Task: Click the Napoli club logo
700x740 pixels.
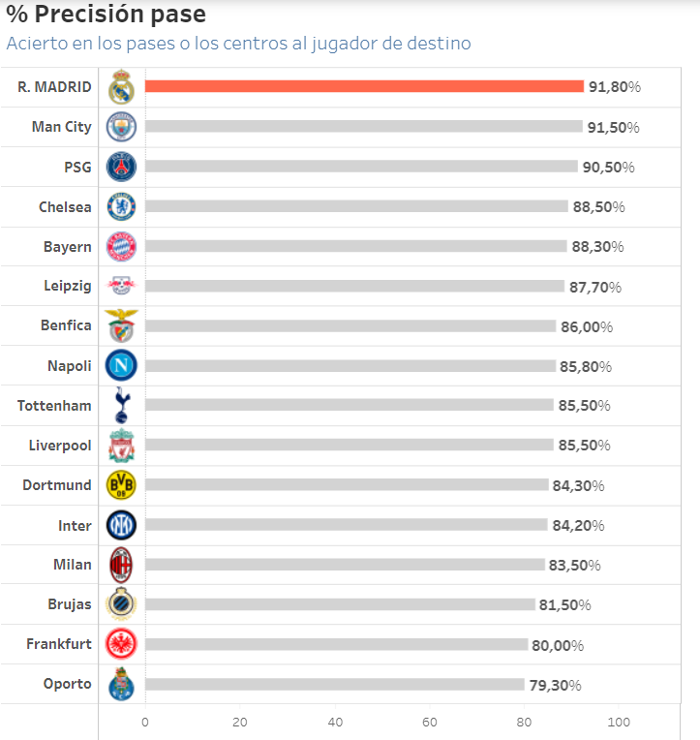Action: (x=121, y=365)
